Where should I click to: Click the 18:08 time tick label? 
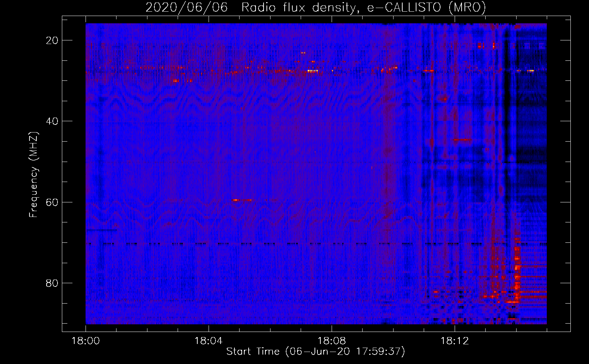pyautogui.click(x=332, y=341)
